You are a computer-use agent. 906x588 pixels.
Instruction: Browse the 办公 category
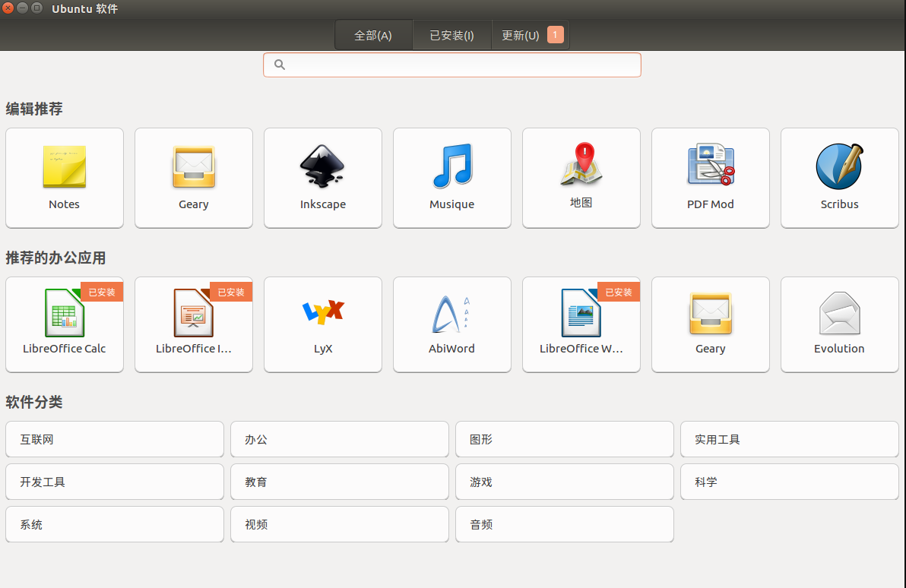340,439
